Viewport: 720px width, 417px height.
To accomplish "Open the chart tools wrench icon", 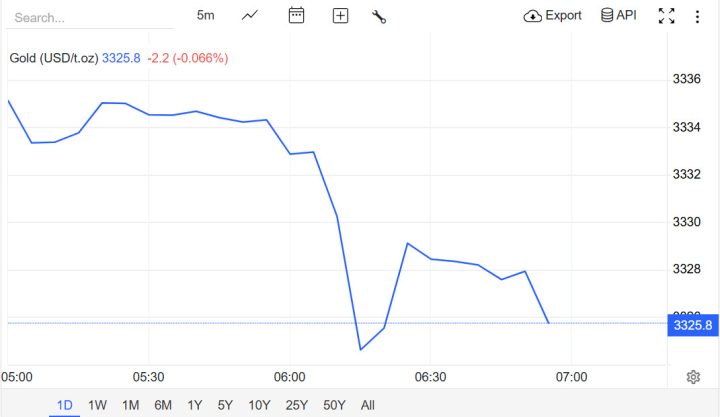I will click(x=378, y=16).
